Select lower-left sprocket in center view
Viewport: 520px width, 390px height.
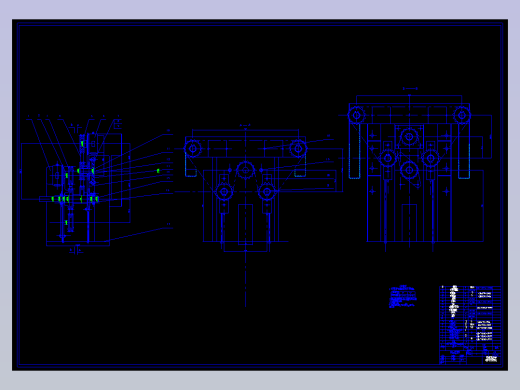224,192
